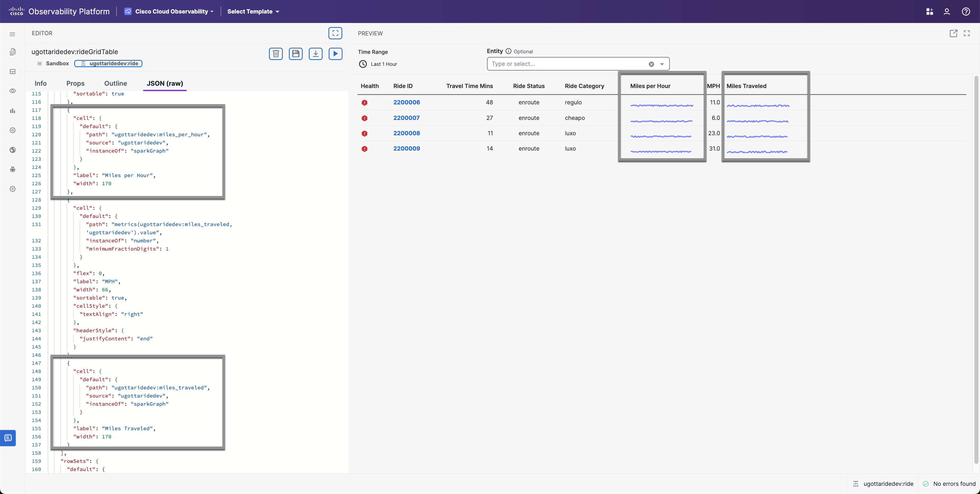Expand the editor to fullscreen

point(335,33)
